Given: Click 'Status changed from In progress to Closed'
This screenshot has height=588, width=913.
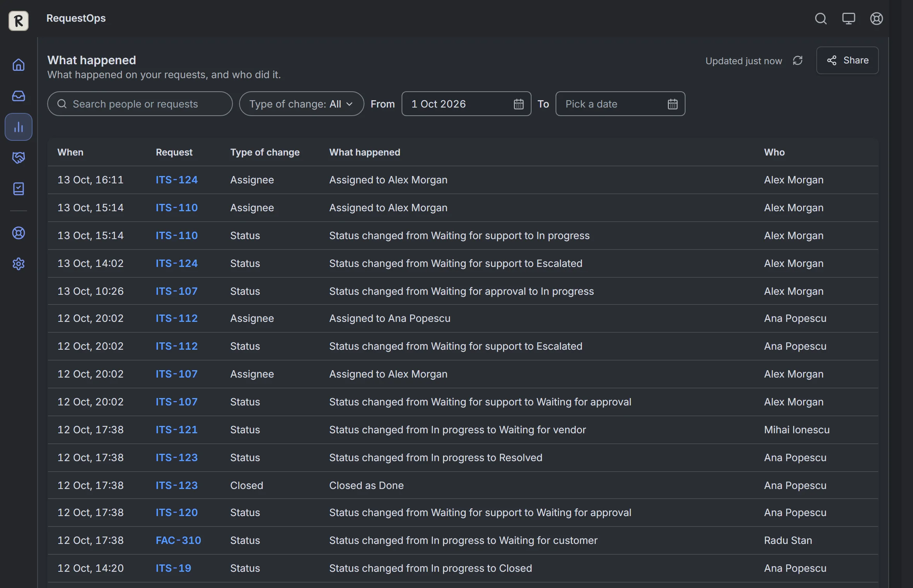Looking at the screenshot, I should click(x=431, y=568).
